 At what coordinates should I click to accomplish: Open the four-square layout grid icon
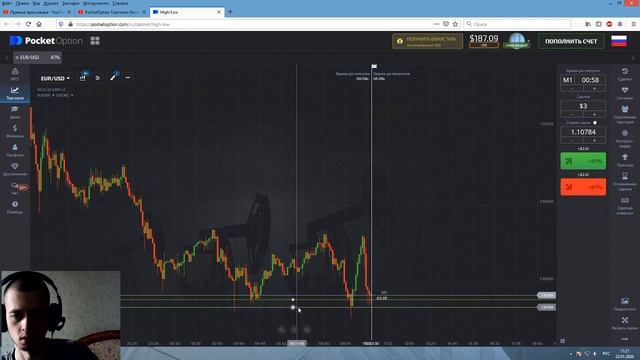point(95,40)
